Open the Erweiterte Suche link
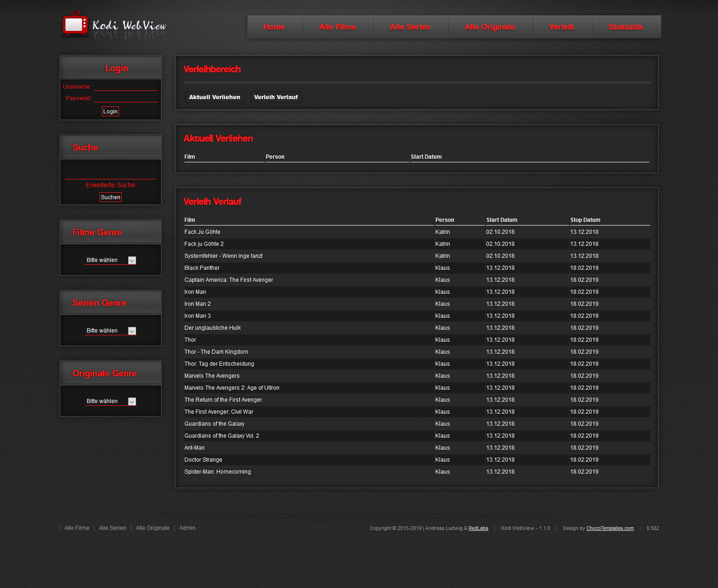The height and width of the screenshot is (588, 718). [110, 185]
